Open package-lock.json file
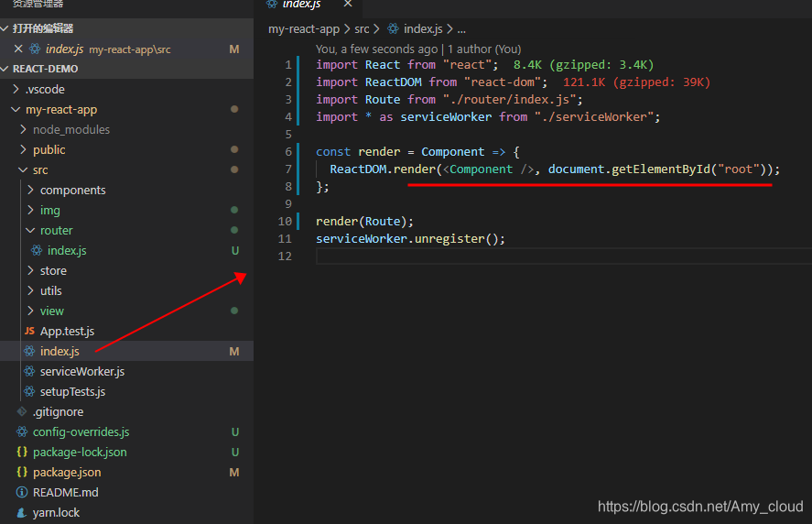Viewport: 812px width, 524px height. tap(80, 452)
